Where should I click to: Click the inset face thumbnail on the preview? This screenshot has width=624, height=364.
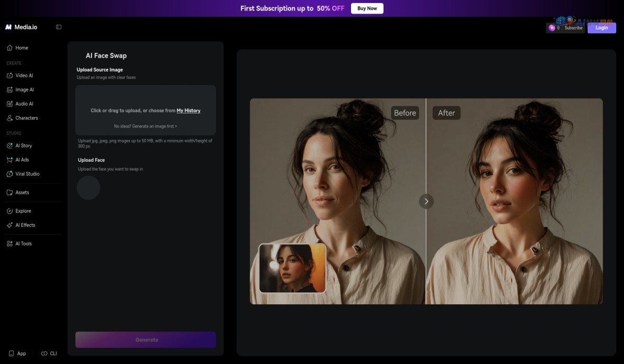coord(292,268)
